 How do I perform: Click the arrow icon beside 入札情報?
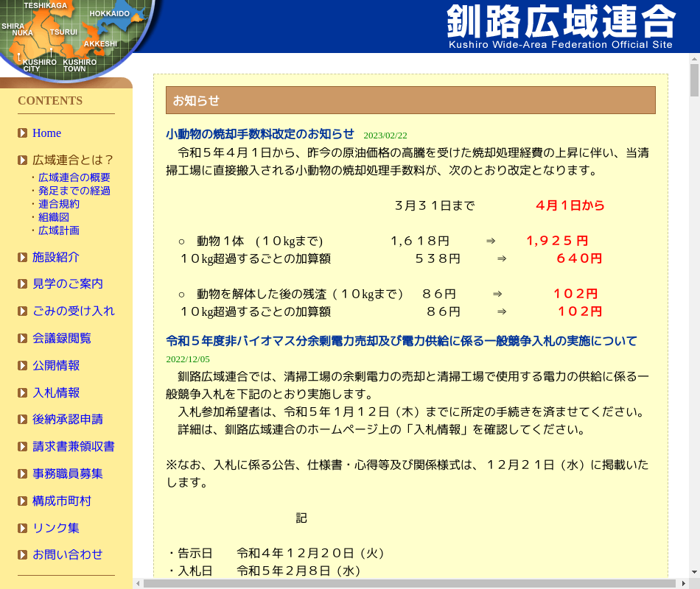coord(23,393)
